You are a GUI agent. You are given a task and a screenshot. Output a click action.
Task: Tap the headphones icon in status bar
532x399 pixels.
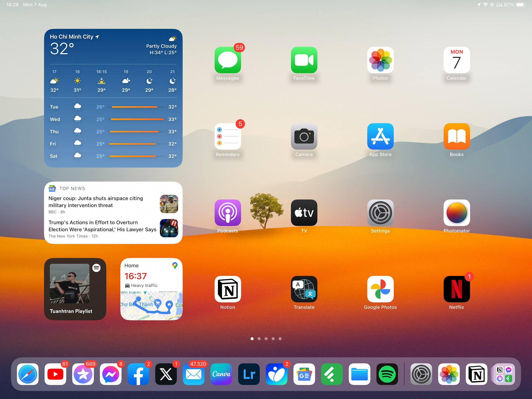point(499,5)
